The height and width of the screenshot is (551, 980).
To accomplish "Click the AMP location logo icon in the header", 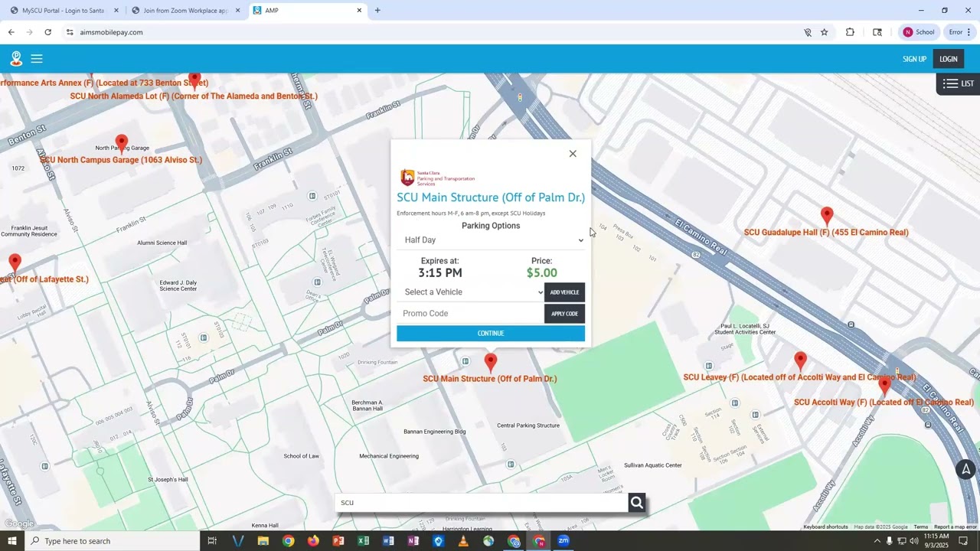I will click(x=16, y=59).
